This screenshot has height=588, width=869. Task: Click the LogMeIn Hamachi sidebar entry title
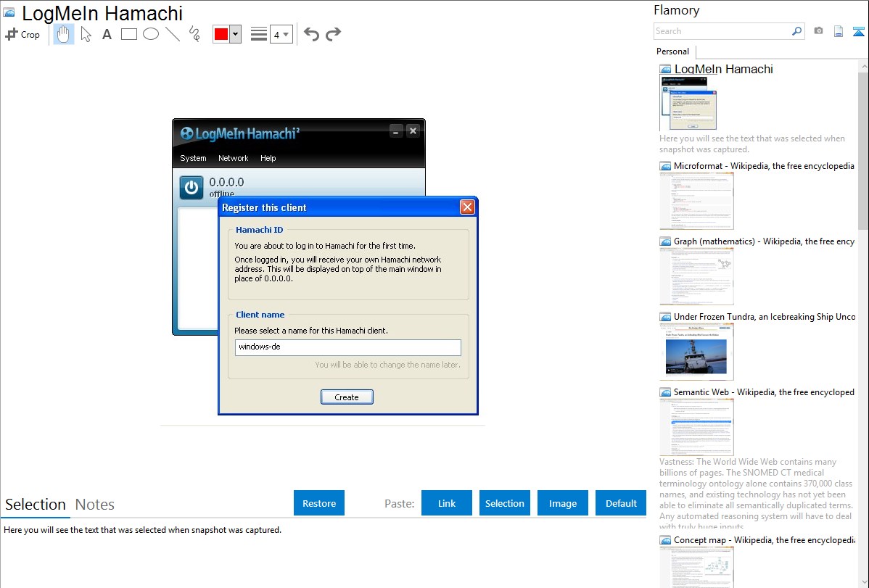pyautogui.click(x=723, y=70)
